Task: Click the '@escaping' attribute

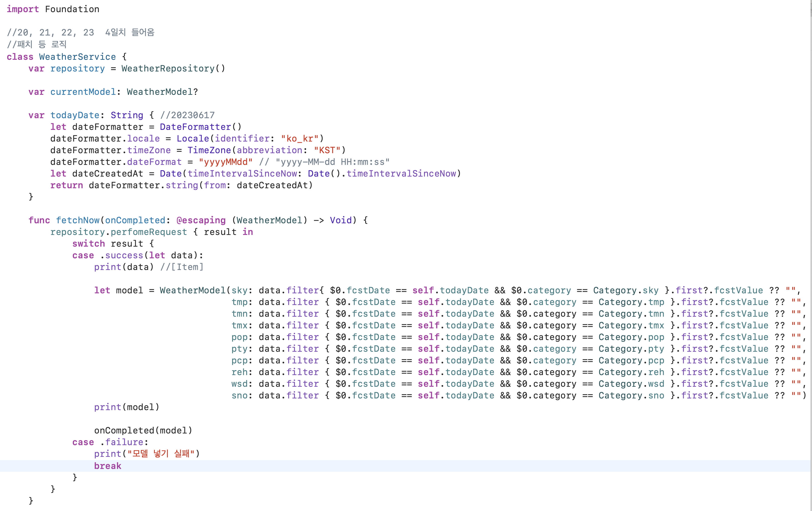Action: pos(201,220)
